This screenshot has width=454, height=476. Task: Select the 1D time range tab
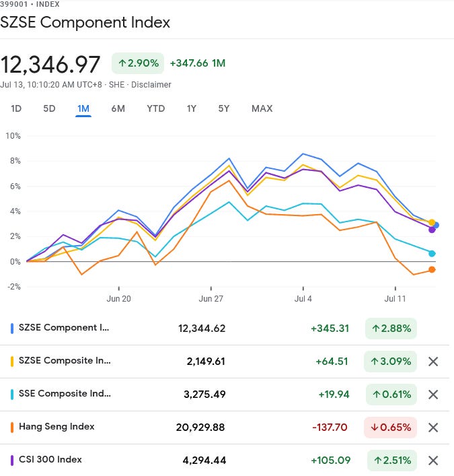pyautogui.click(x=16, y=108)
